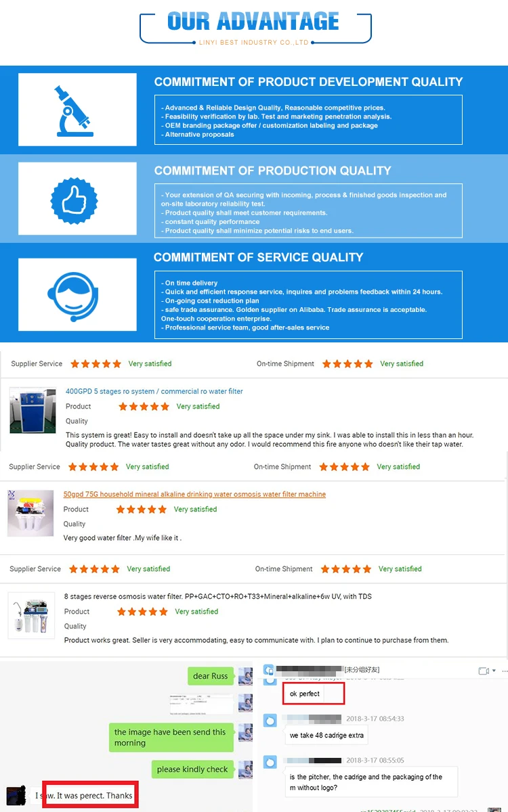The height and width of the screenshot is (812, 508).
Task: Click the microscope icon for development quality
Action: pos(75,110)
